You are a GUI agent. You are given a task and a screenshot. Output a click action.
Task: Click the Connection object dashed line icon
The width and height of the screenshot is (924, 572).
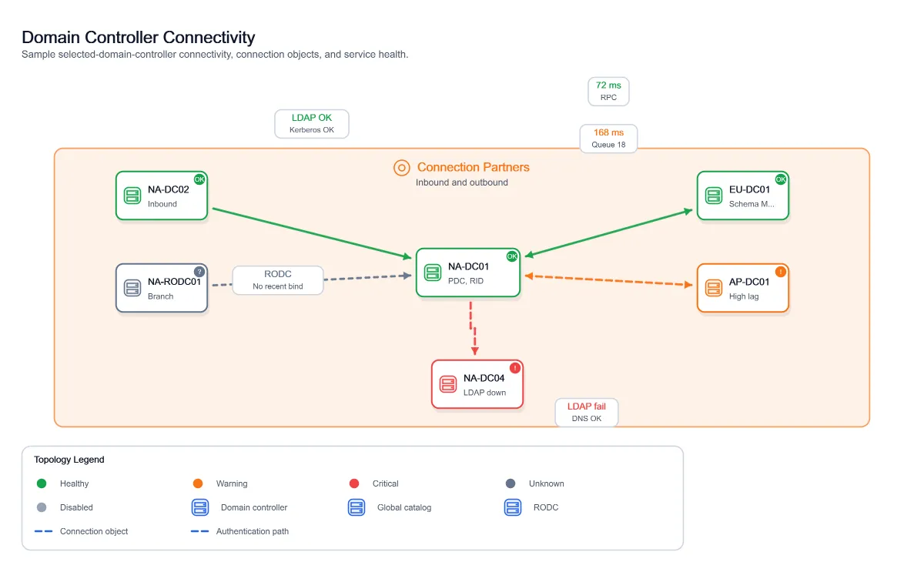point(43,531)
